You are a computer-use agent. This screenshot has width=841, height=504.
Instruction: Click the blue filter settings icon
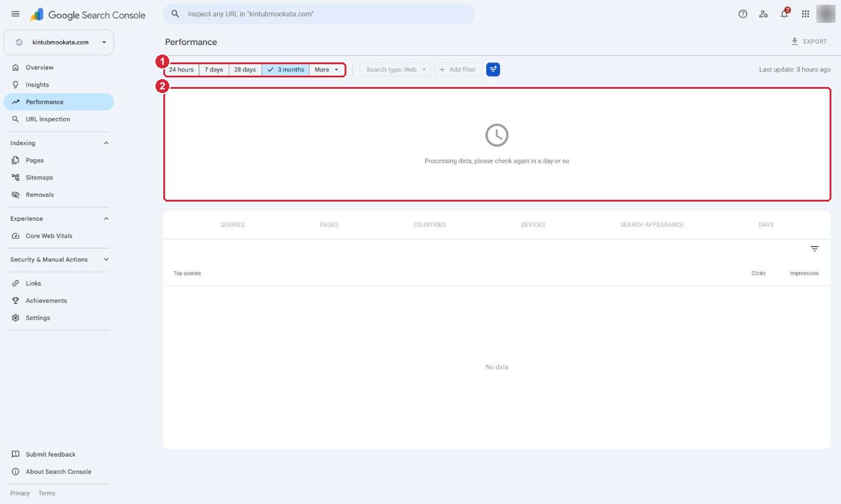(x=493, y=70)
